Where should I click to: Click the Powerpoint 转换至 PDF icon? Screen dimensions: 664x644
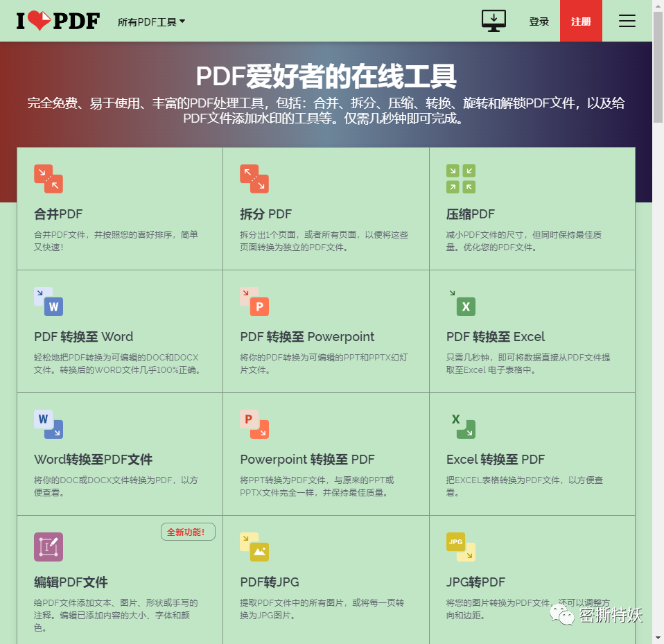pos(254,424)
